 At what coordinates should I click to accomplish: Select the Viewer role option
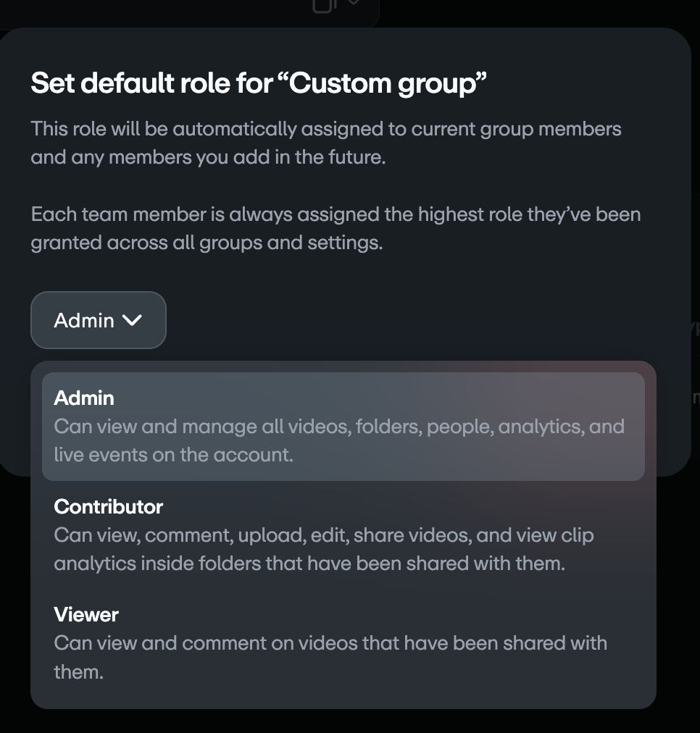point(343,642)
